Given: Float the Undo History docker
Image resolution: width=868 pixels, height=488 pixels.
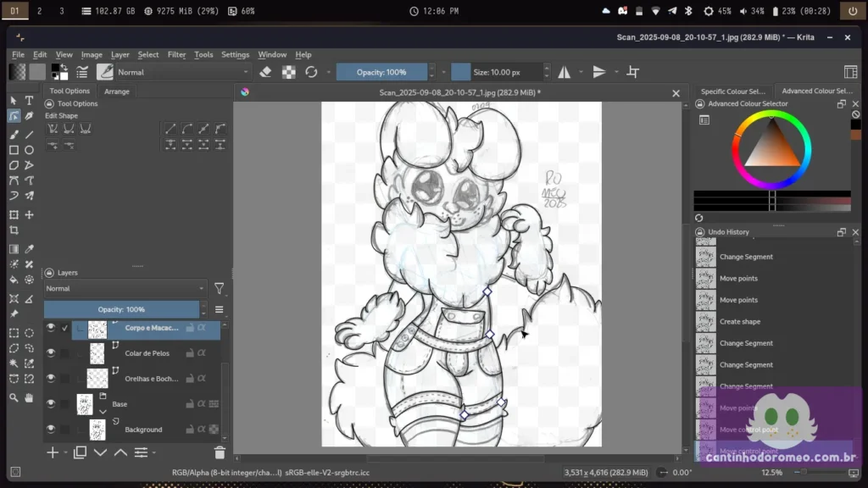Looking at the screenshot, I should pos(842,232).
